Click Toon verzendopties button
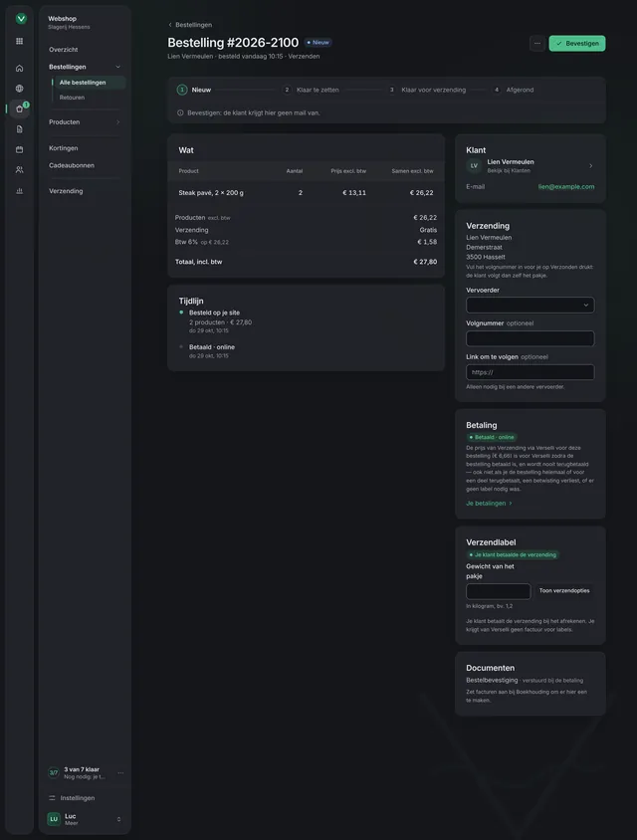Viewport: 637px width, 840px height. [x=564, y=591]
